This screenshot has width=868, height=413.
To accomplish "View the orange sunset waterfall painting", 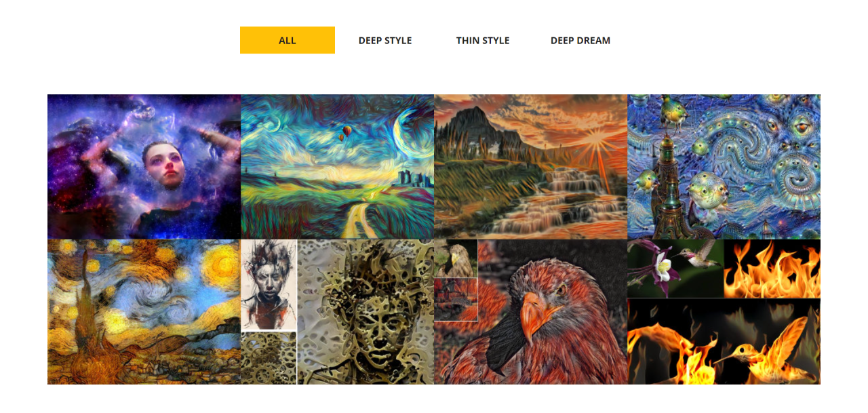I will point(530,167).
